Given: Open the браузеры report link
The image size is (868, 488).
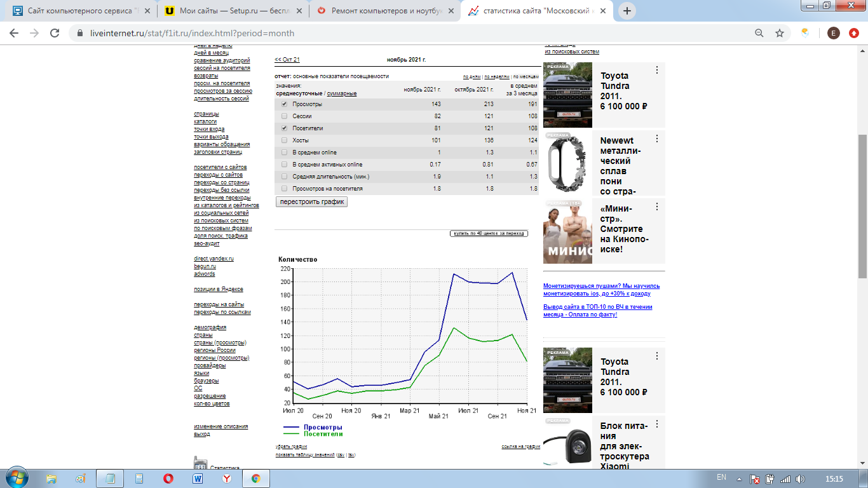Looking at the screenshot, I should tap(207, 381).
